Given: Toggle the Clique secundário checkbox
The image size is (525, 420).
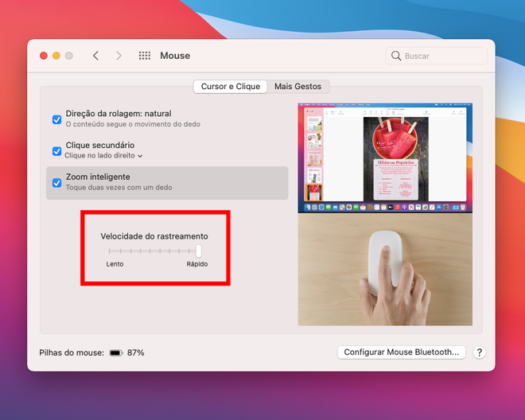Looking at the screenshot, I should (x=57, y=151).
